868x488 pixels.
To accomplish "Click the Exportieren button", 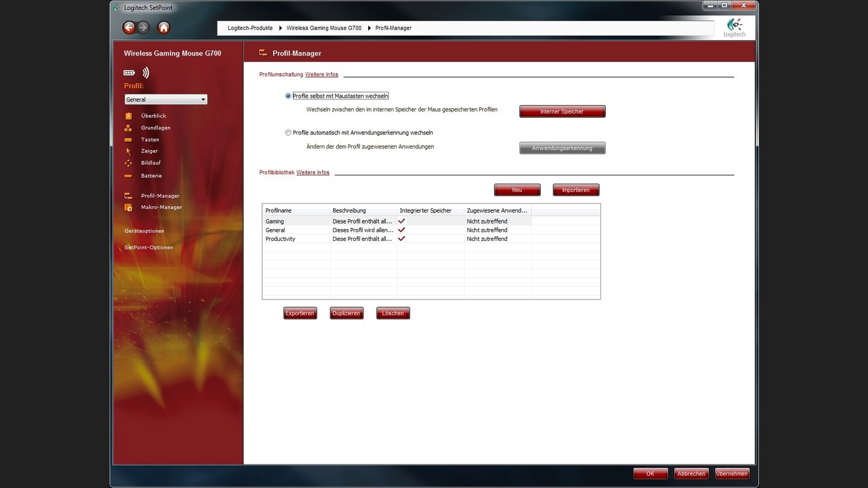I will [x=300, y=313].
